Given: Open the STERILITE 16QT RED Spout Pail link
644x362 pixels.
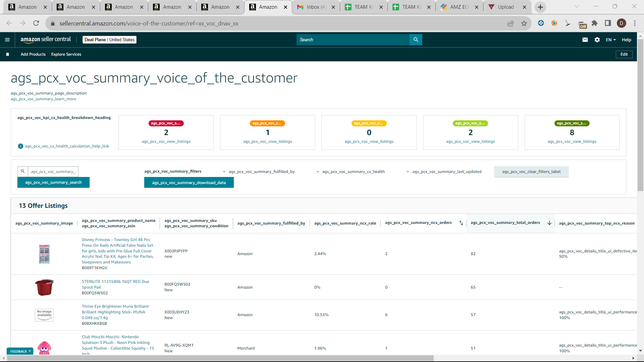Looking at the screenshot, I should 115,284.
